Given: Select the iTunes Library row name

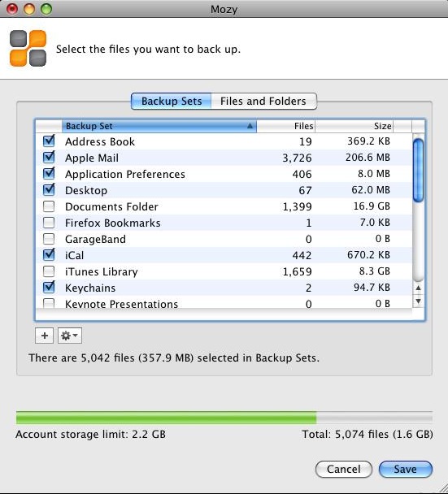Looking at the screenshot, I should 101,271.
